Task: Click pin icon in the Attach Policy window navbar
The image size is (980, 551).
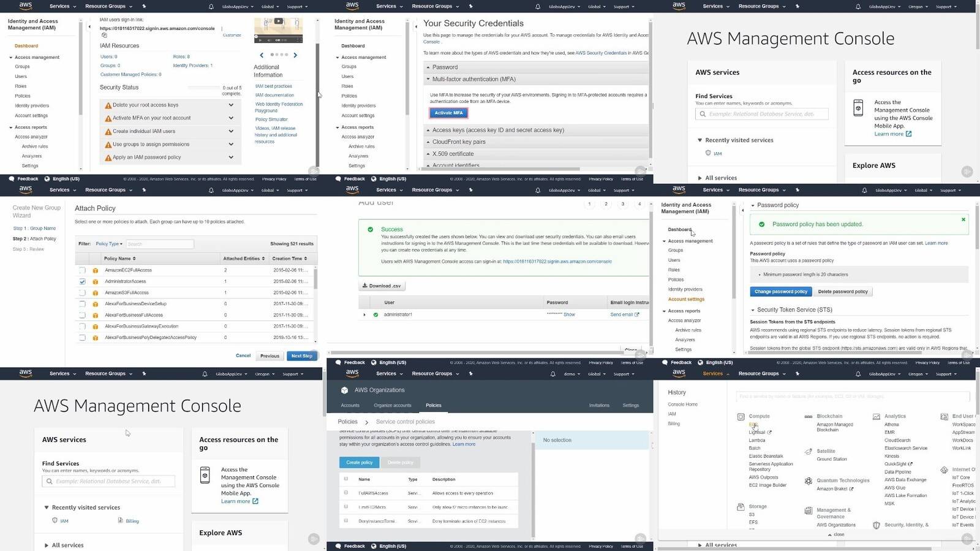Action: click(x=144, y=190)
